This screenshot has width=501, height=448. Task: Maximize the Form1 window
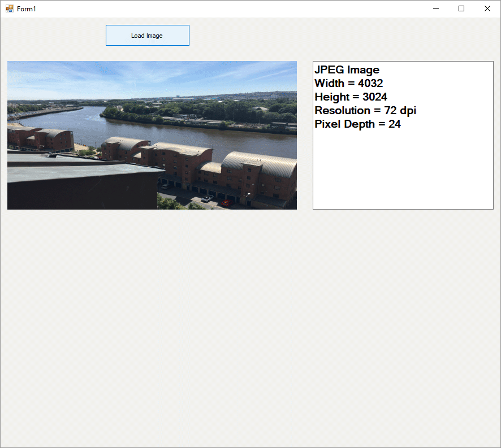pyautogui.click(x=461, y=8)
